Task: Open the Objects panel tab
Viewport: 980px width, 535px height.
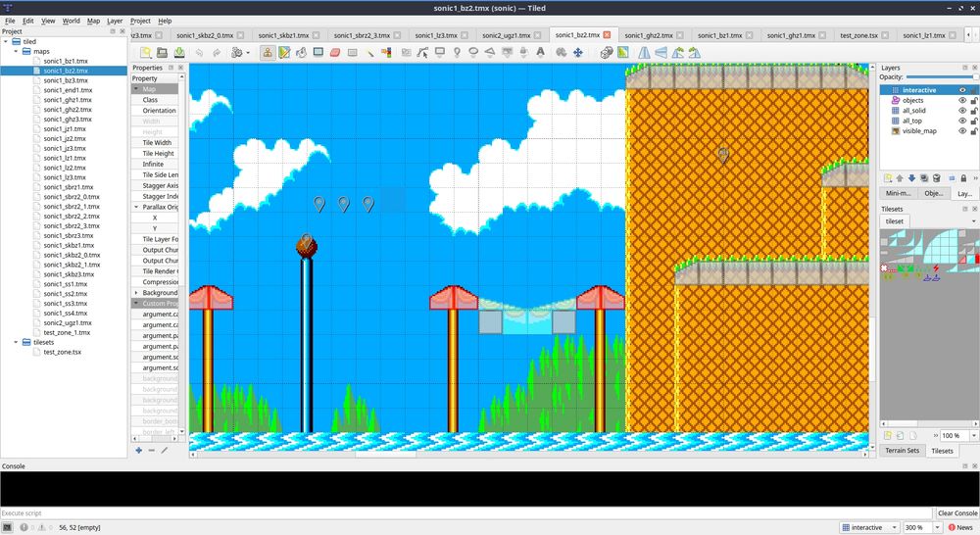Action: (x=934, y=193)
